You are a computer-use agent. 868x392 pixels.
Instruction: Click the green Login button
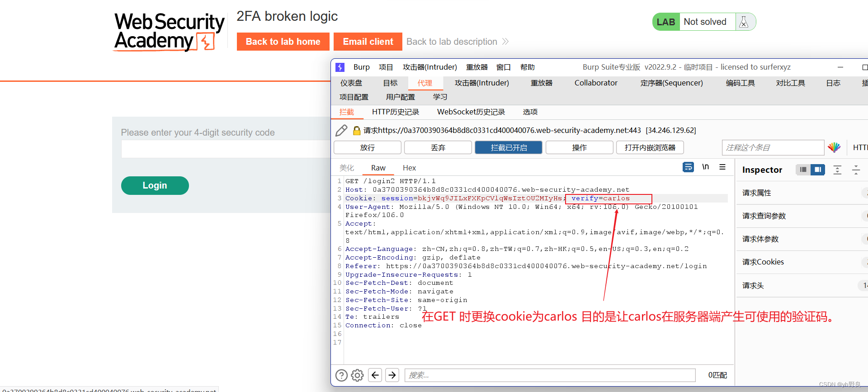point(155,185)
